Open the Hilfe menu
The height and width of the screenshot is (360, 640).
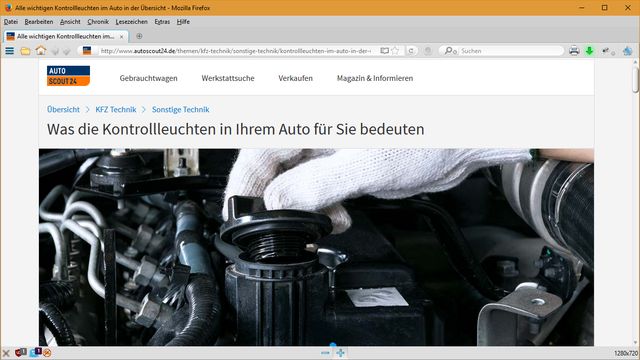183,22
